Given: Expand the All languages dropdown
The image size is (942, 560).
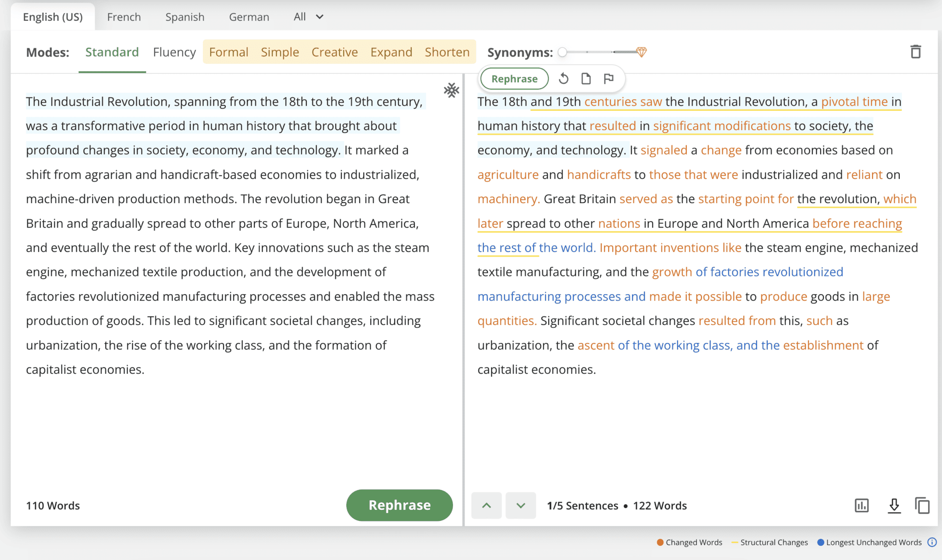Looking at the screenshot, I should [x=309, y=17].
